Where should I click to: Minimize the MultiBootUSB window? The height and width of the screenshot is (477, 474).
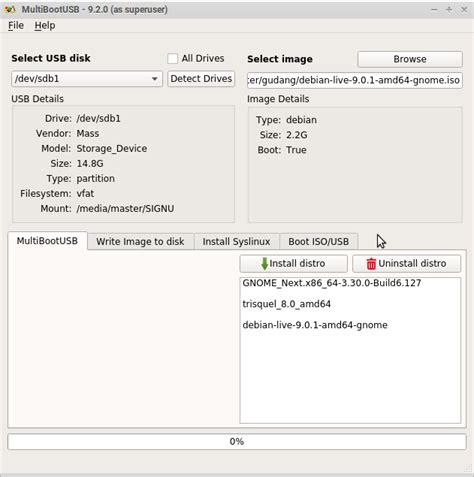434,9
